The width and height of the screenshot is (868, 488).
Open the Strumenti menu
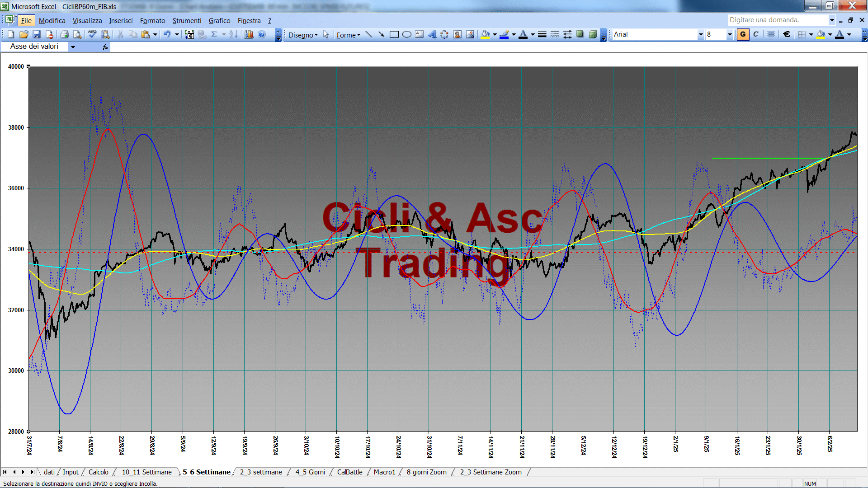click(x=187, y=21)
